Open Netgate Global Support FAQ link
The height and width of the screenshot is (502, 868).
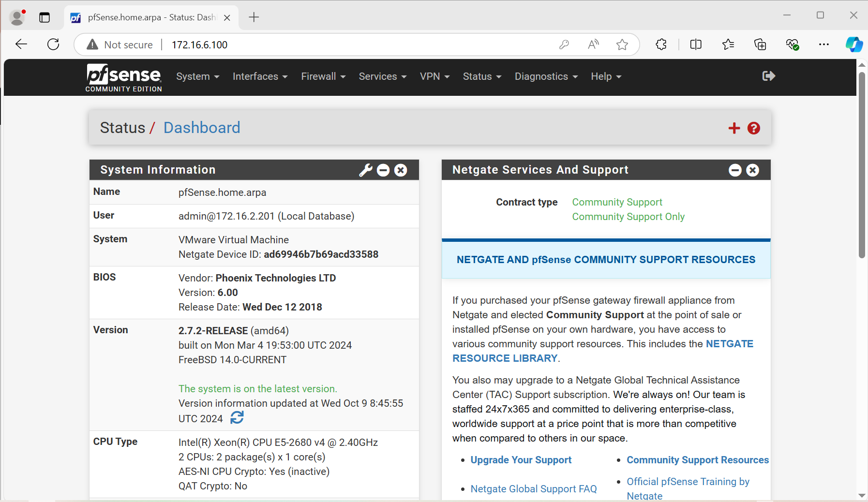click(534, 489)
